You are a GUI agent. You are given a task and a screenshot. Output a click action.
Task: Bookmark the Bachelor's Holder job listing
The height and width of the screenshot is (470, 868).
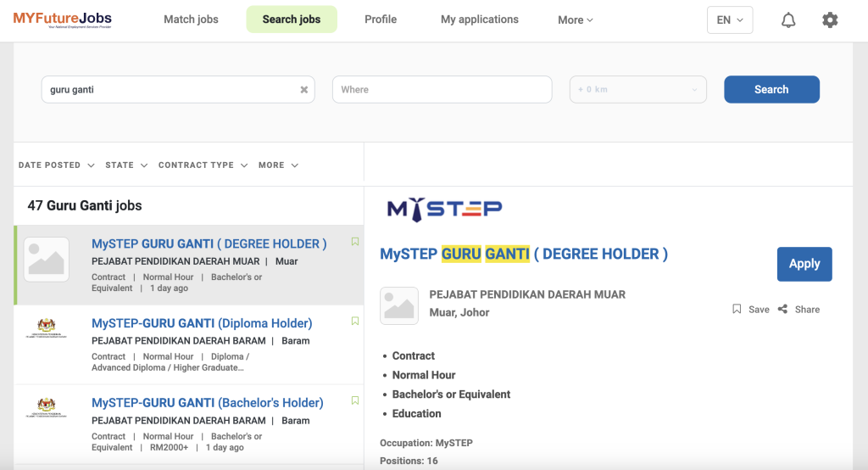355,400
